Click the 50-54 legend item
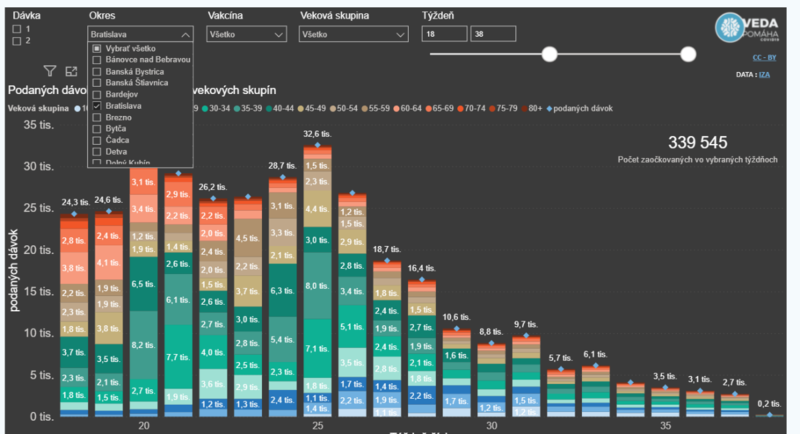800x434 pixels. [344, 108]
